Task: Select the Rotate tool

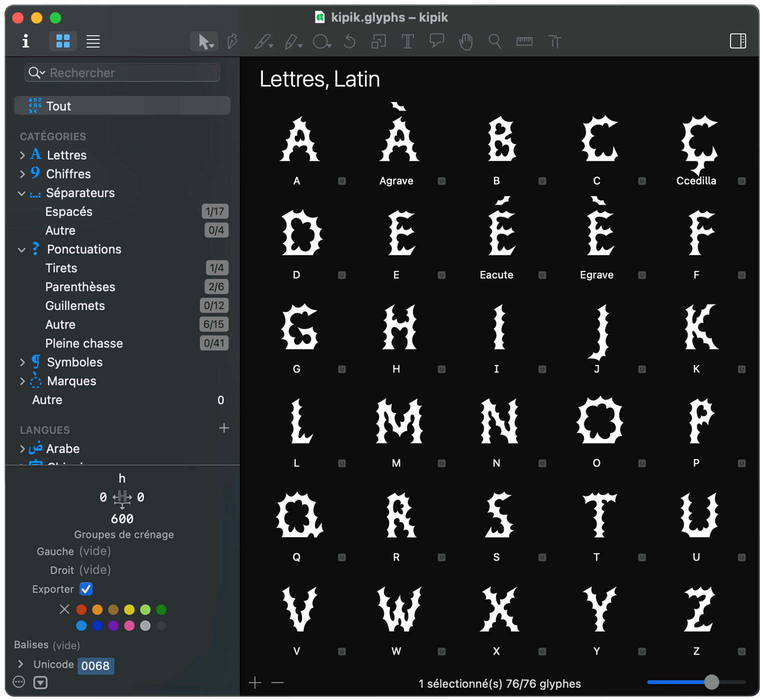Action: [x=350, y=41]
